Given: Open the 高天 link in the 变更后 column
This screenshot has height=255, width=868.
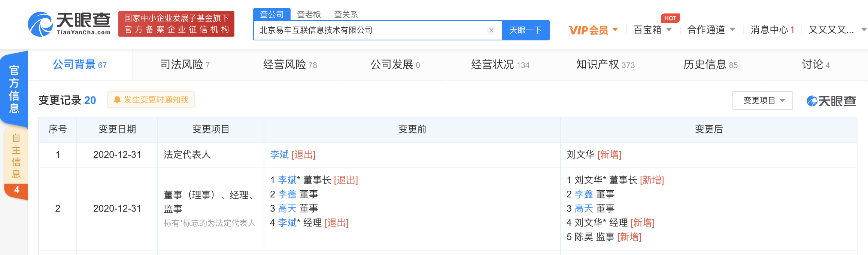Looking at the screenshot, I should click(584, 209).
